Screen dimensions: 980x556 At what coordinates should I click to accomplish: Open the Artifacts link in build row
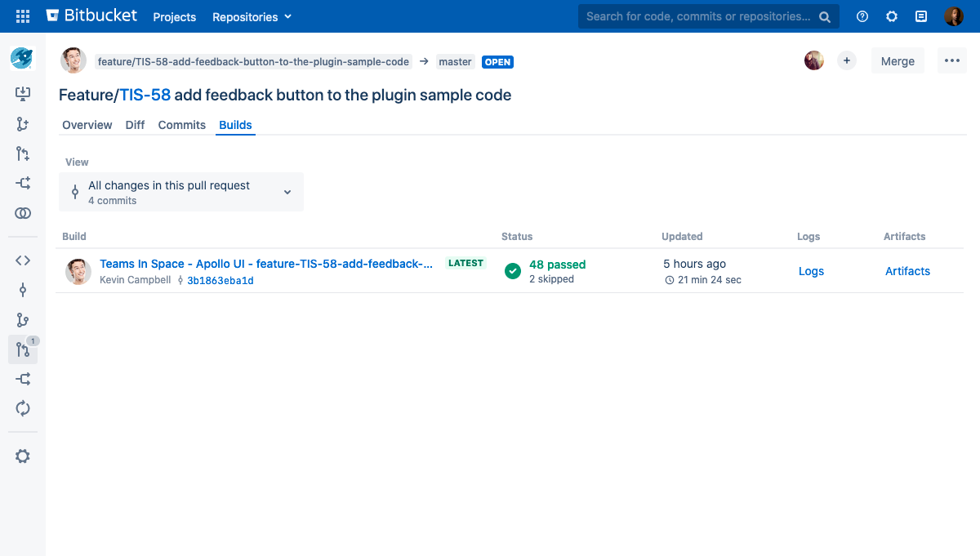point(908,271)
